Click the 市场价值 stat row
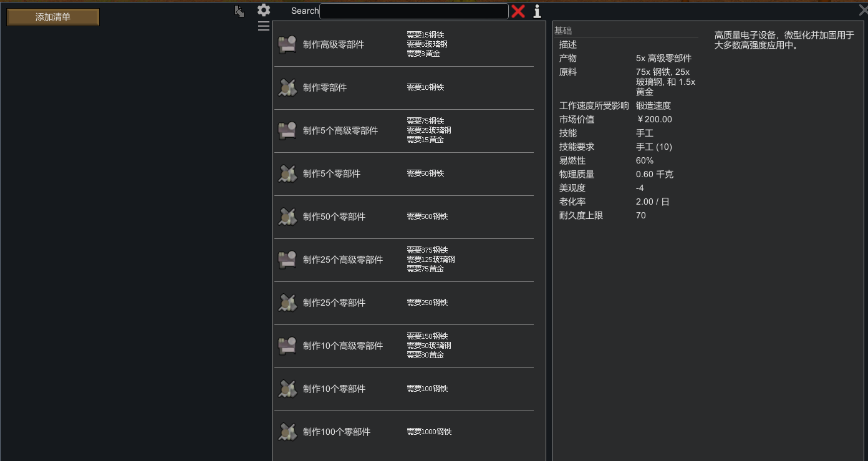 pos(624,119)
